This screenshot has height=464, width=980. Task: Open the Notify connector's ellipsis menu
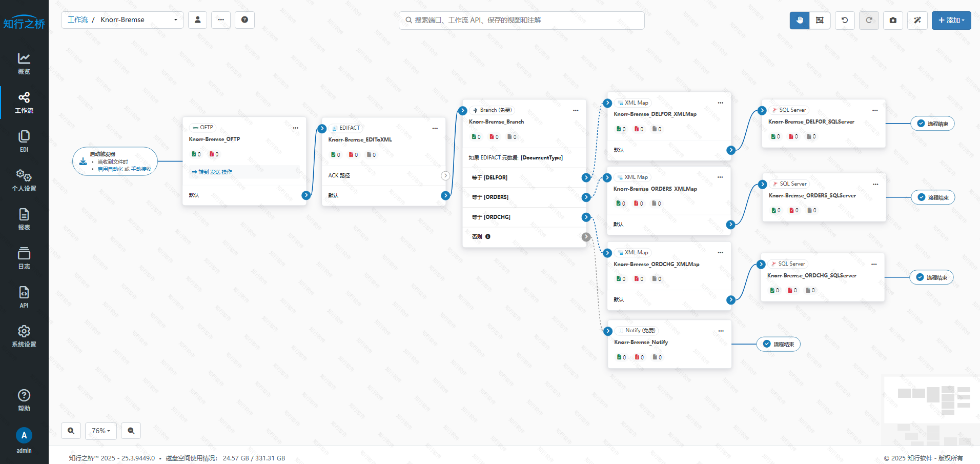(721, 331)
